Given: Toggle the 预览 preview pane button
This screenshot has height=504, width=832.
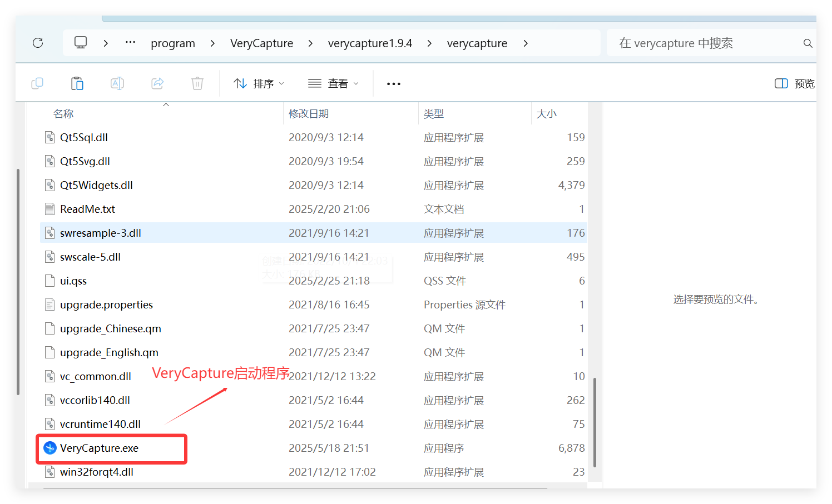Looking at the screenshot, I should (795, 83).
